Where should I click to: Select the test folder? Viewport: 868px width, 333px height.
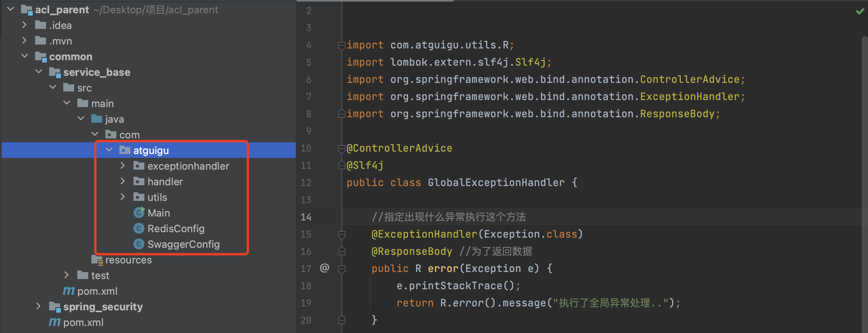point(100,276)
